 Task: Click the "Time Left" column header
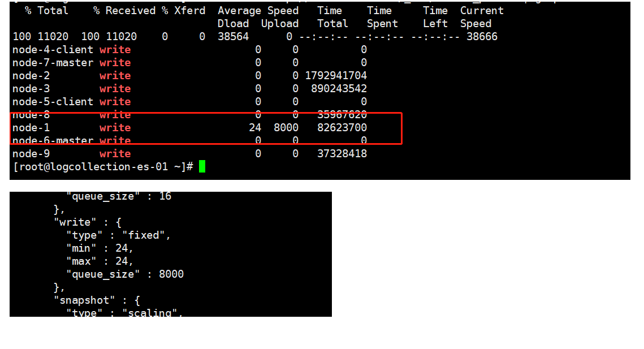tap(435, 17)
